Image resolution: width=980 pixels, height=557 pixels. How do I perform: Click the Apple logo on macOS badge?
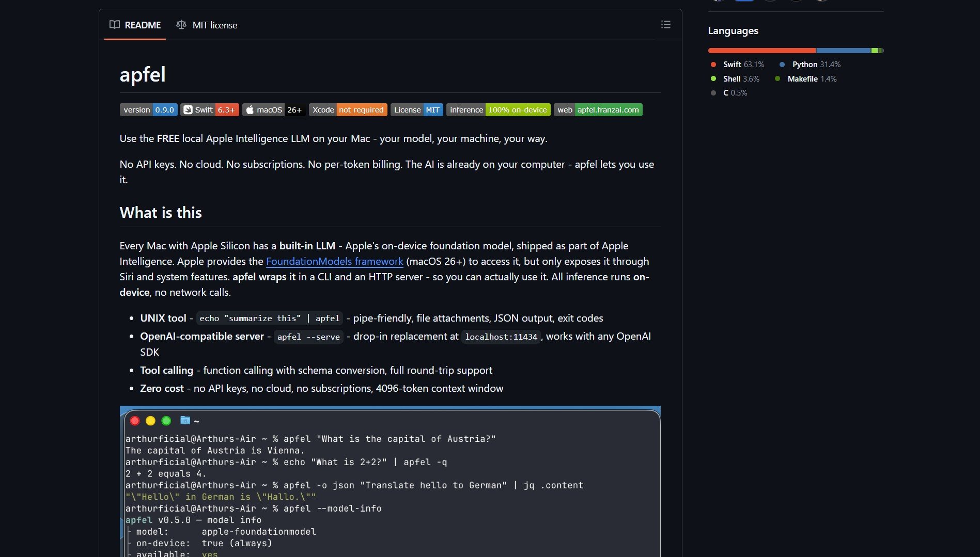pos(250,109)
